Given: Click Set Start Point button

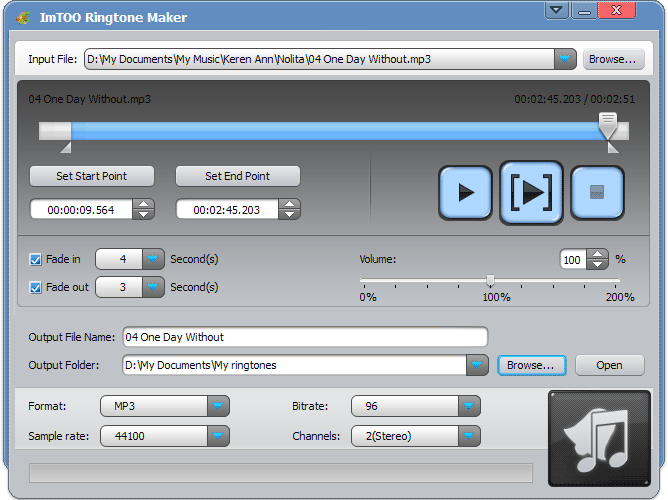Looking at the screenshot, I should click(92, 176).
